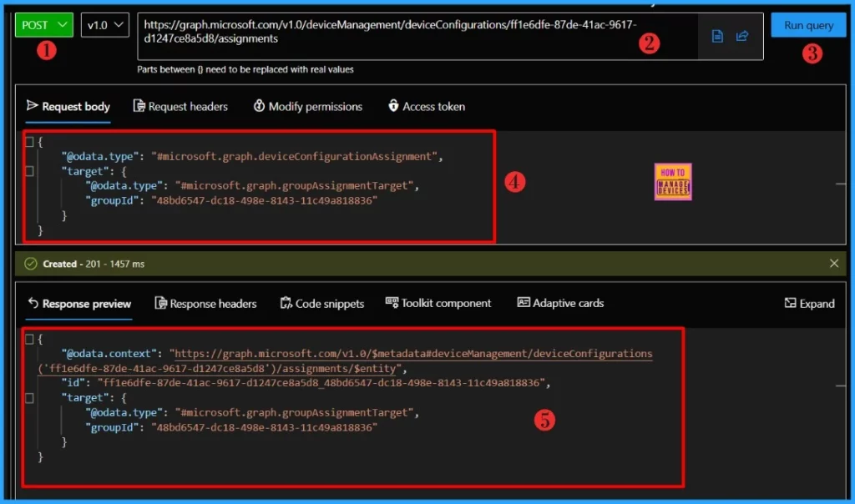Click the Toolkit component icon
Screen dimensions: 855x504
point(392,302)
